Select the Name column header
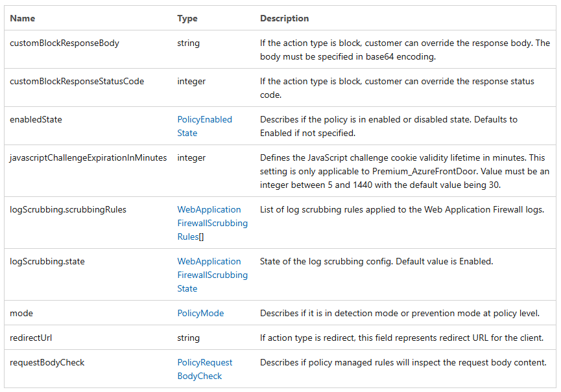This screenshot has height=392, width=561. (x=23, y=18)
